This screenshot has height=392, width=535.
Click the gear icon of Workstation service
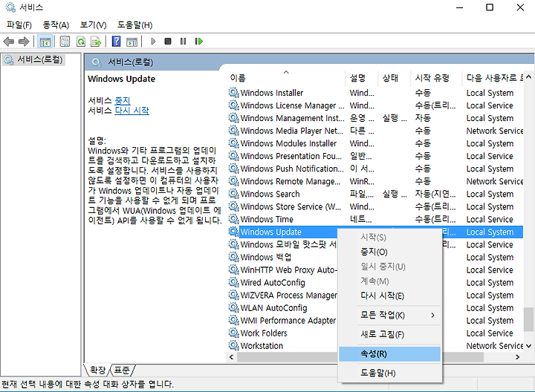pyautogui.click(x=233, y=346)
